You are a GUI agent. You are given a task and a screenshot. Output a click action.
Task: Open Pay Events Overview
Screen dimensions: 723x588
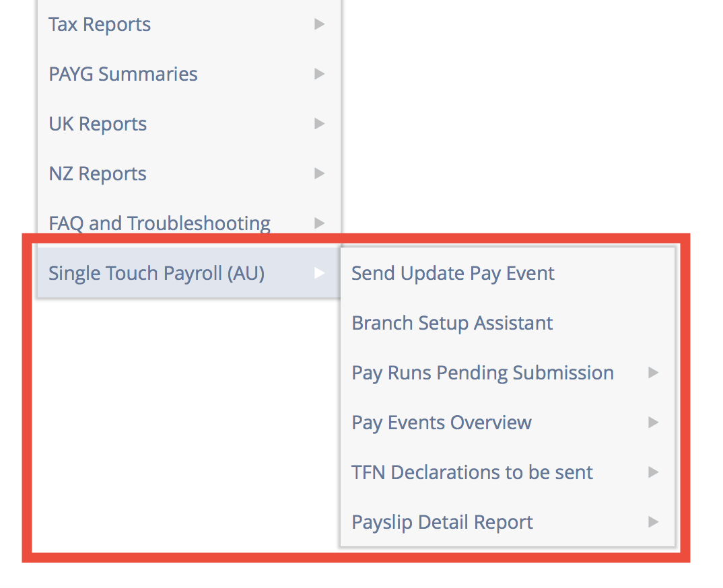coord(441,422)
